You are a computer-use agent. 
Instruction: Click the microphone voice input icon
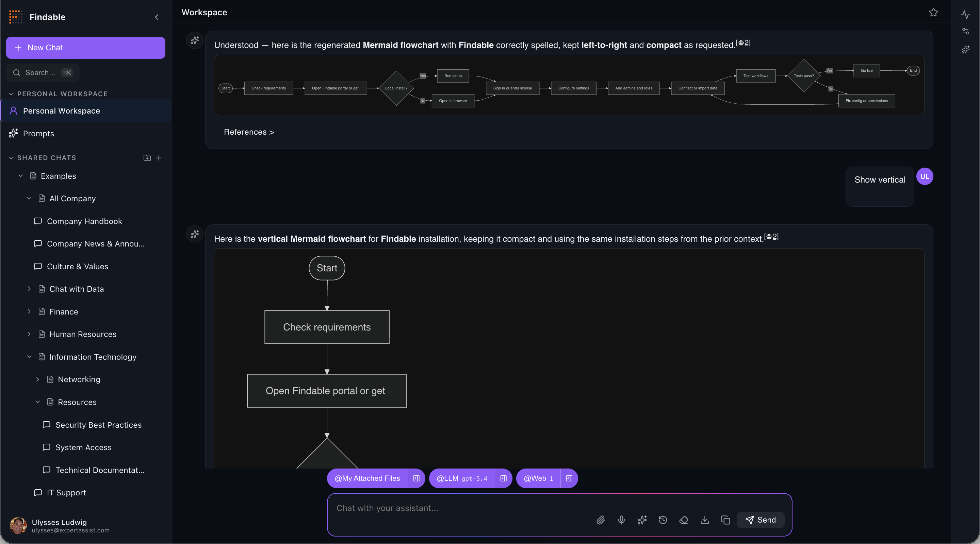click(x=621, y=520)
